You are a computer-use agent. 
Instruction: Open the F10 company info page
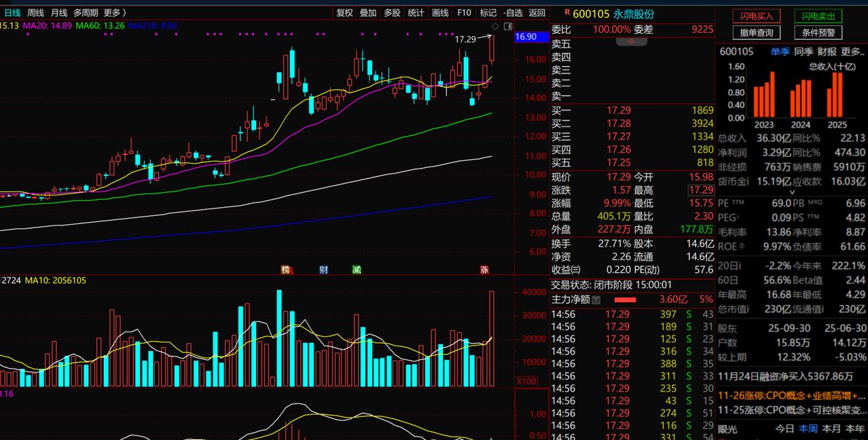click(x=464, y=13)
